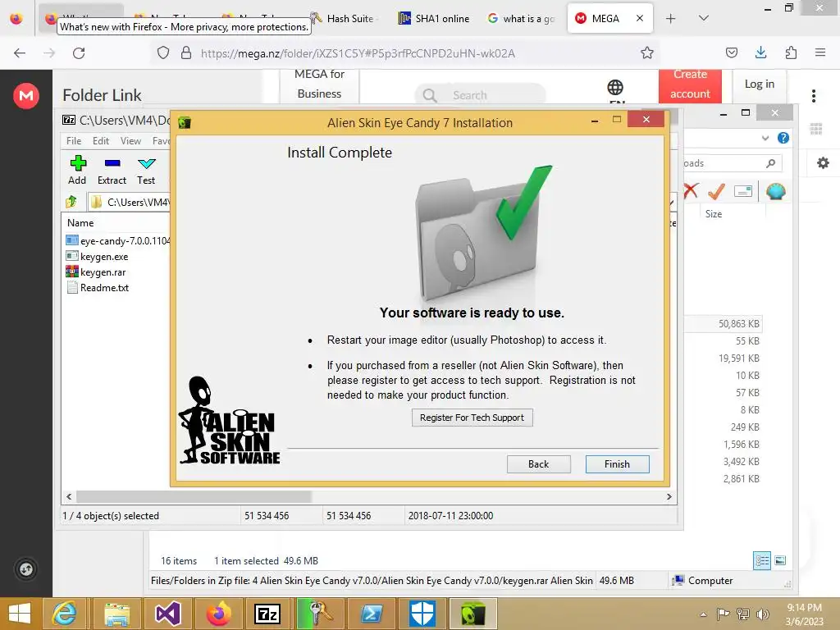Open File Explorer from taskbar

[x=116, y=614]
